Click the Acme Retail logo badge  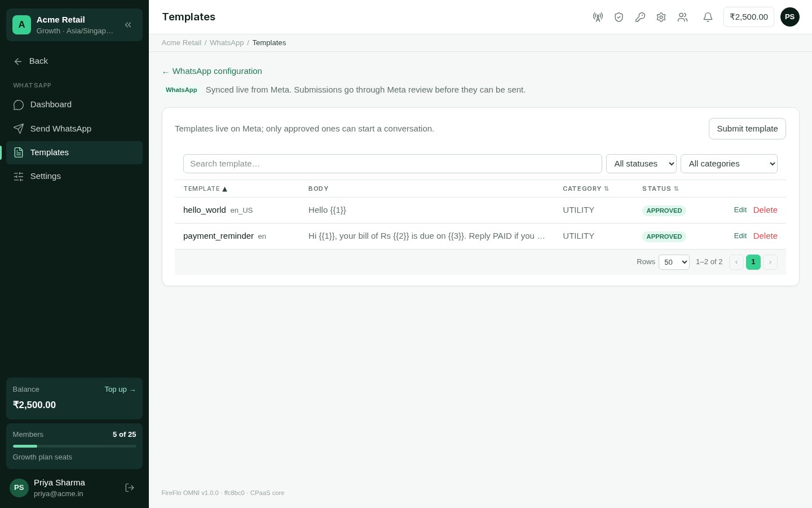(21, 25)
